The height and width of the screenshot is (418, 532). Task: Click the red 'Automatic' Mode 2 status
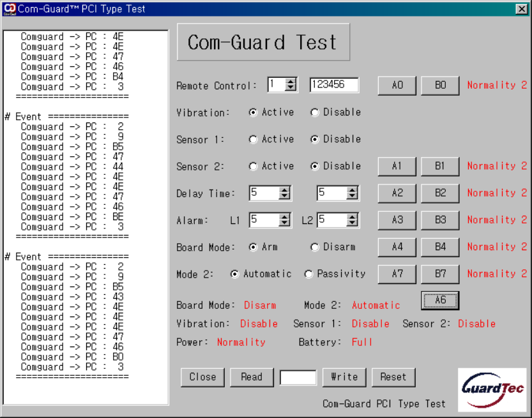tap(376, 305)
